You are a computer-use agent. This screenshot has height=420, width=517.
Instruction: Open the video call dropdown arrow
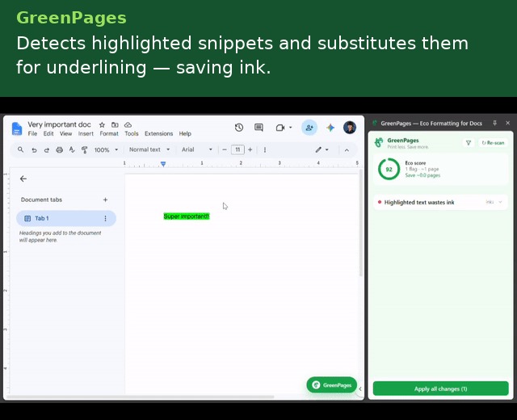point(291,128)
